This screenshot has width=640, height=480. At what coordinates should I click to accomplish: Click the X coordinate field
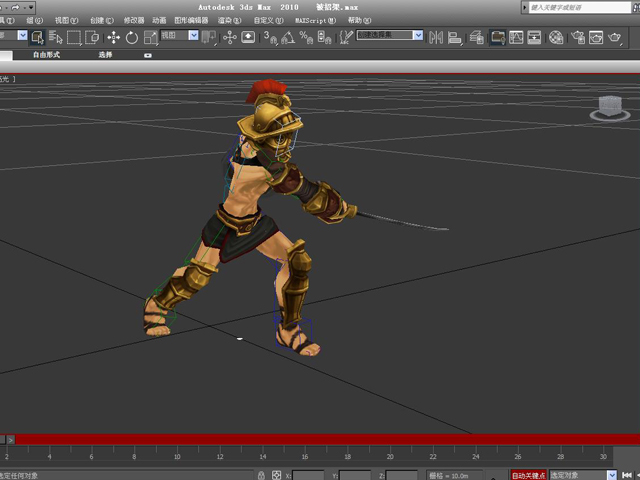tap(309, 476)
